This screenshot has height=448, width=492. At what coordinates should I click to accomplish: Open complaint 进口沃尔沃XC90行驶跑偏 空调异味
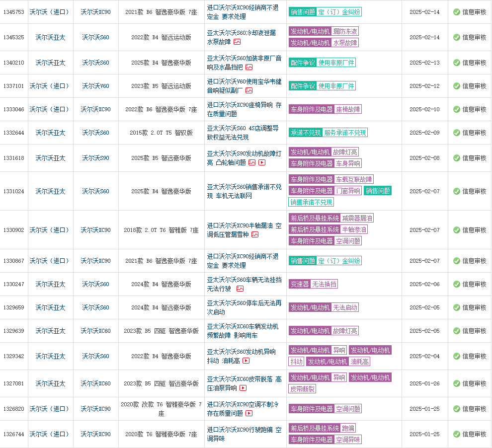point(244,434)
